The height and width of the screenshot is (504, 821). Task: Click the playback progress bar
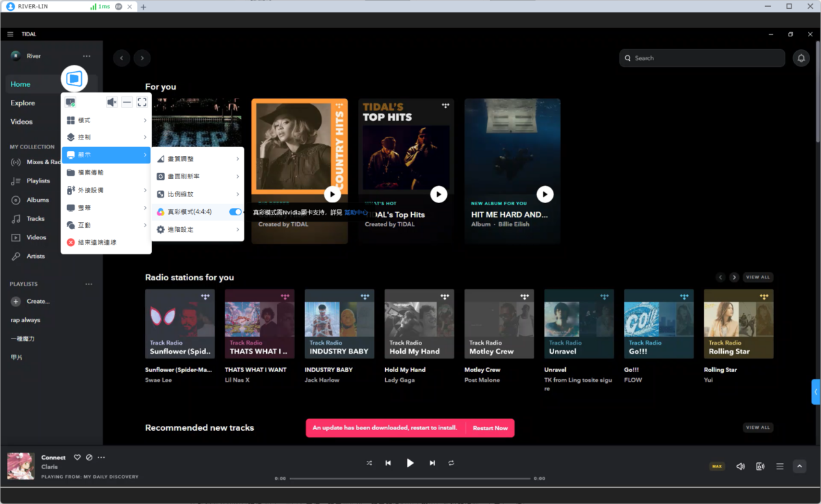(410, 479)
